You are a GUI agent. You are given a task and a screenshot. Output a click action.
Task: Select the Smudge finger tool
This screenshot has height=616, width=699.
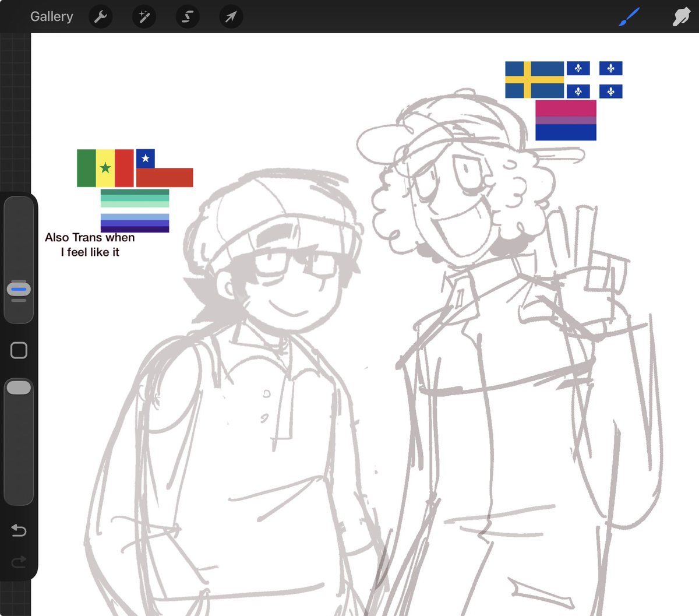pyautogui.click(x=681, y=17)
